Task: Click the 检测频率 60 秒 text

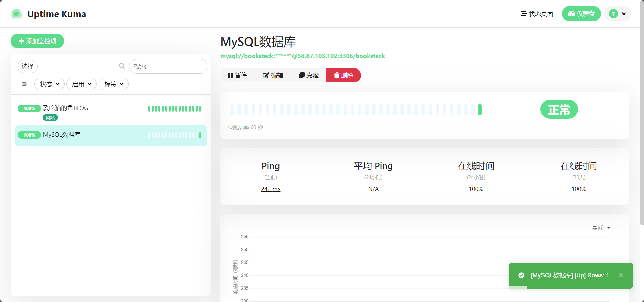Action: point(245,127)
